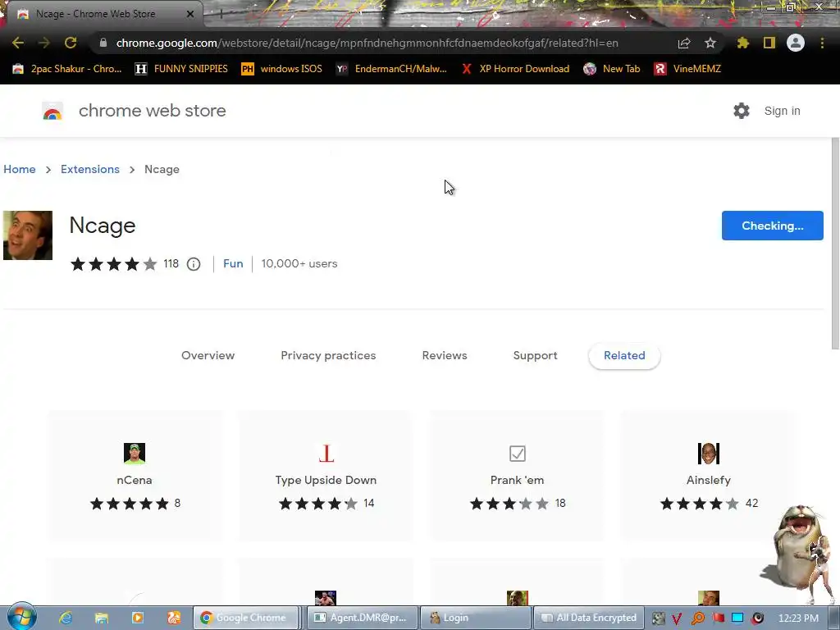Click the ratings info circle icon
Image resolution: width=840 pixels, height=630 pixels.
tap(194, 264)
